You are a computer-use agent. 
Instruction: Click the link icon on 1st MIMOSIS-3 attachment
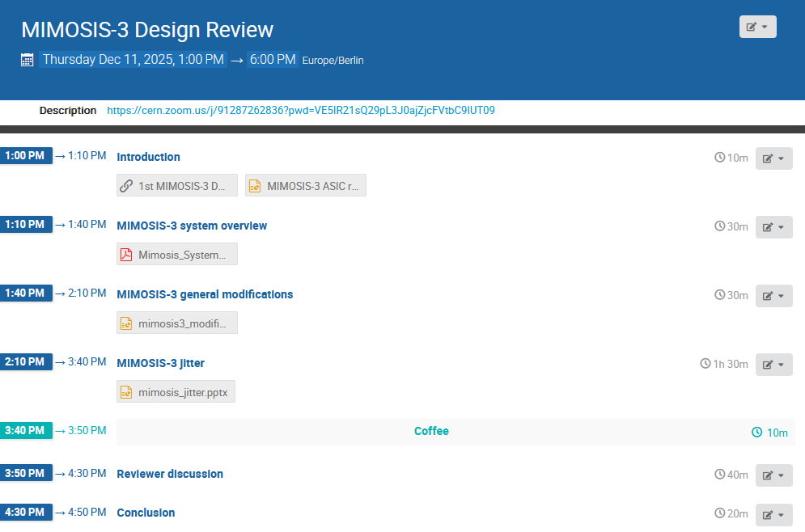click(126, 185)
